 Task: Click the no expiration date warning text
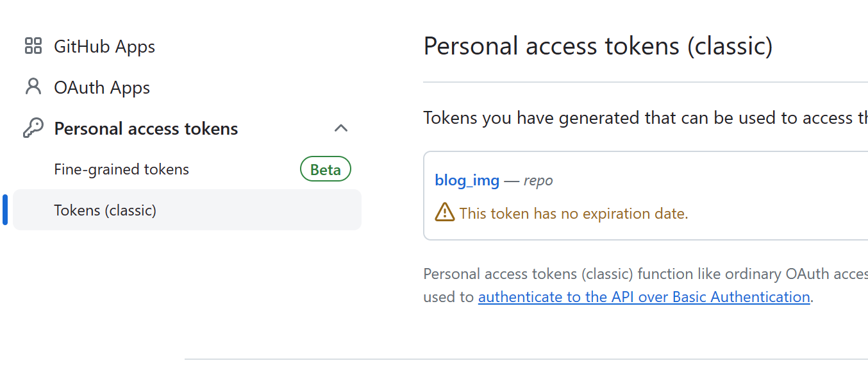pyautogui.click(x=574, y=213)
